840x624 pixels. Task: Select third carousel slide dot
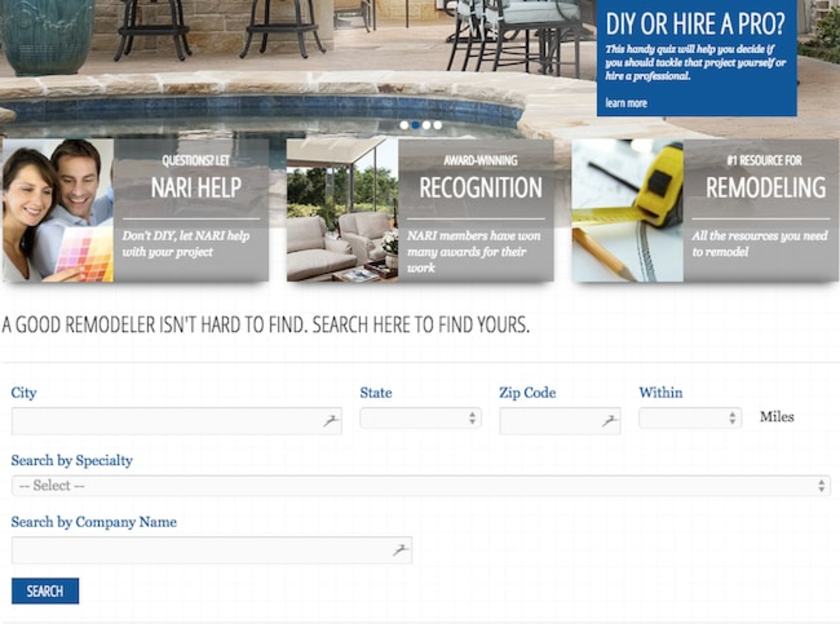click(x=426, y=125)
